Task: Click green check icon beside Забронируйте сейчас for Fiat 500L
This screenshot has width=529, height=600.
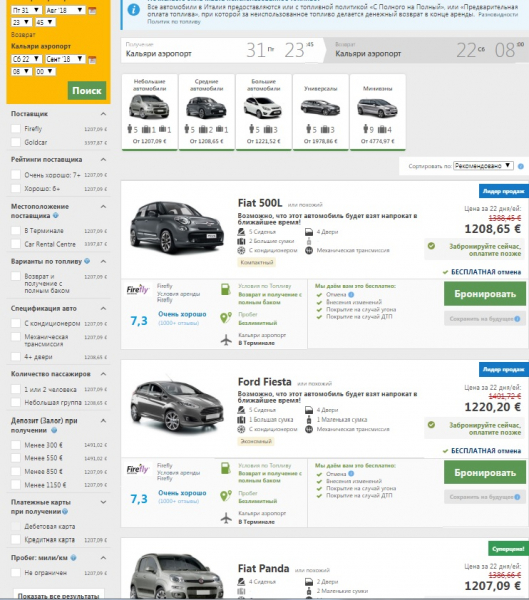Action: pyautogui.click(x=431, y=246)
